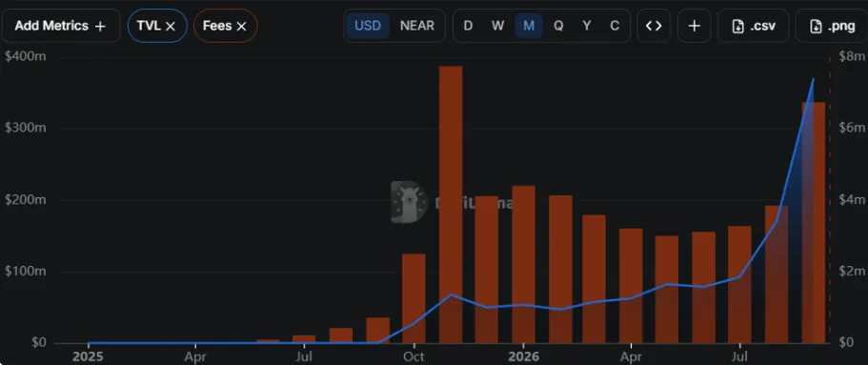Click the $300m left axis label
Screen dimensions: 868x365
point(25,128)
